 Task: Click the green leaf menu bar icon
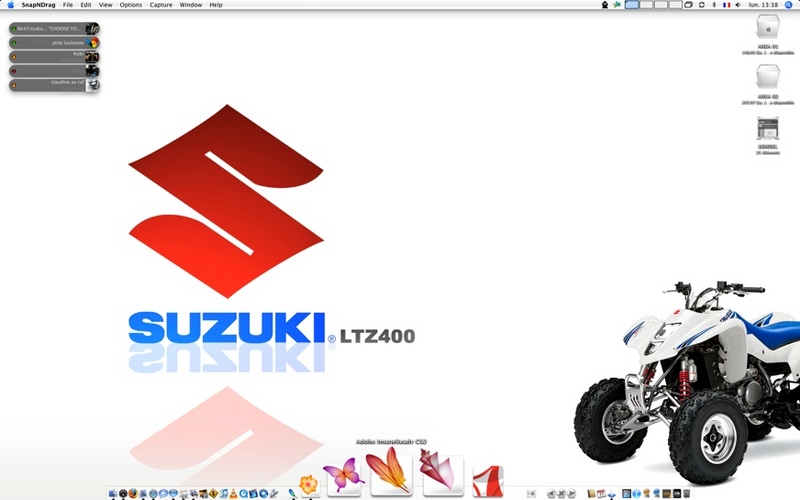tap(617, 5)
